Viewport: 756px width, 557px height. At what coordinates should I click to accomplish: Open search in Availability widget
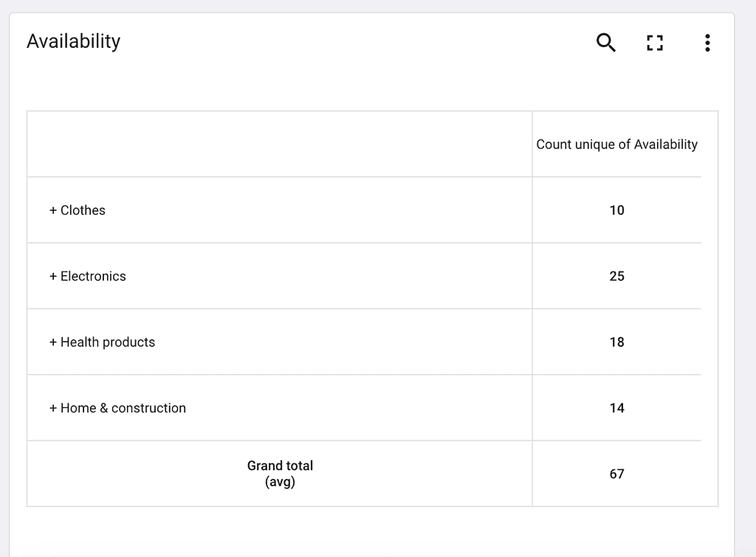click(x=605, y=42)
